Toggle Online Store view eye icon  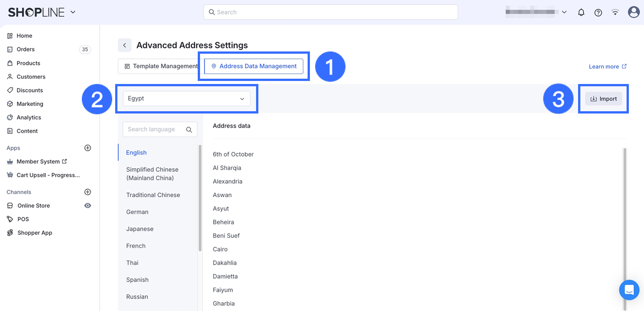(x=88, y=205)
